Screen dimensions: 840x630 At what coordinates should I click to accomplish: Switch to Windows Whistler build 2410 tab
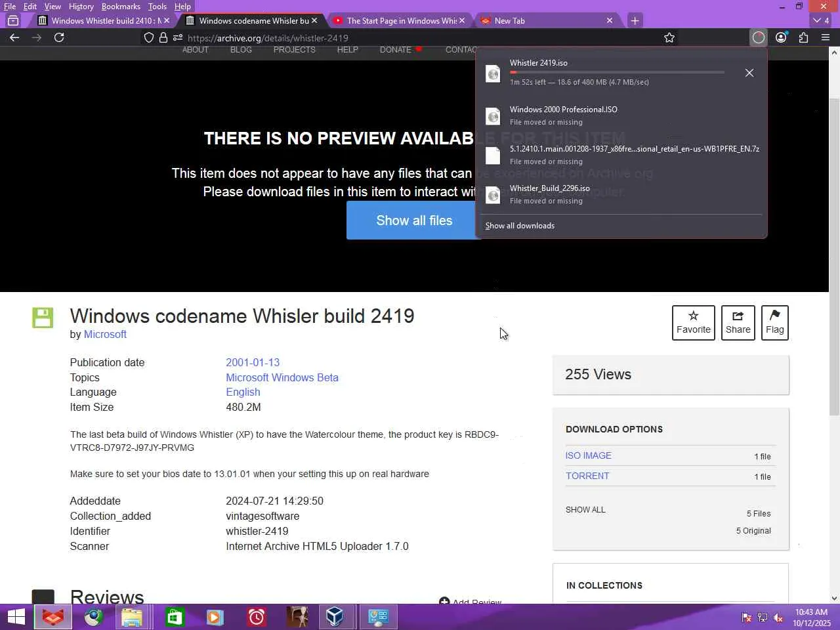click(102, 20)
